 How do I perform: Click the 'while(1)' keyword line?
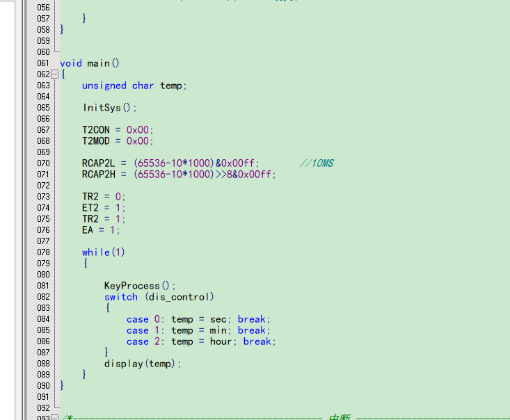(104, 252)
